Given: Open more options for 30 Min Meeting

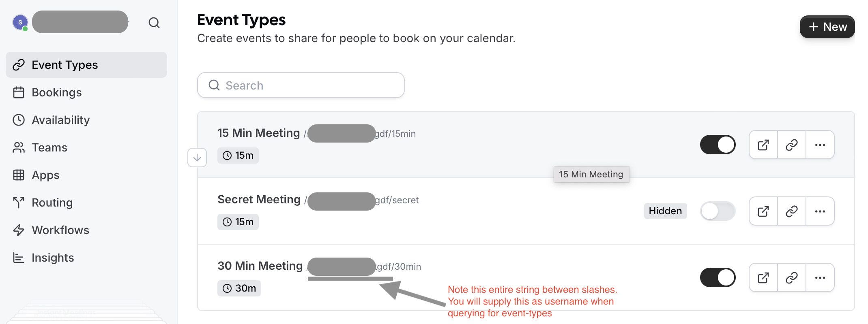Looking at the screenshot, I should 820,277.
